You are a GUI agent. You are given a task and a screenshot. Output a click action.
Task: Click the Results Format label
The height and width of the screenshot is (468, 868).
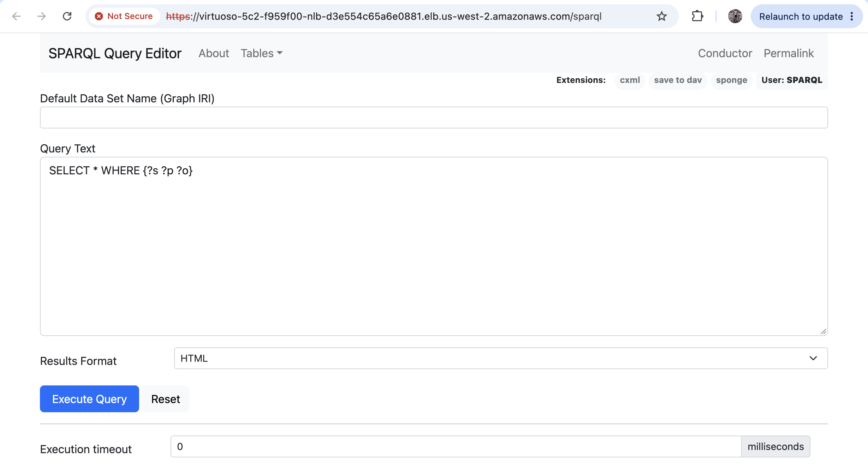[78, 361]
